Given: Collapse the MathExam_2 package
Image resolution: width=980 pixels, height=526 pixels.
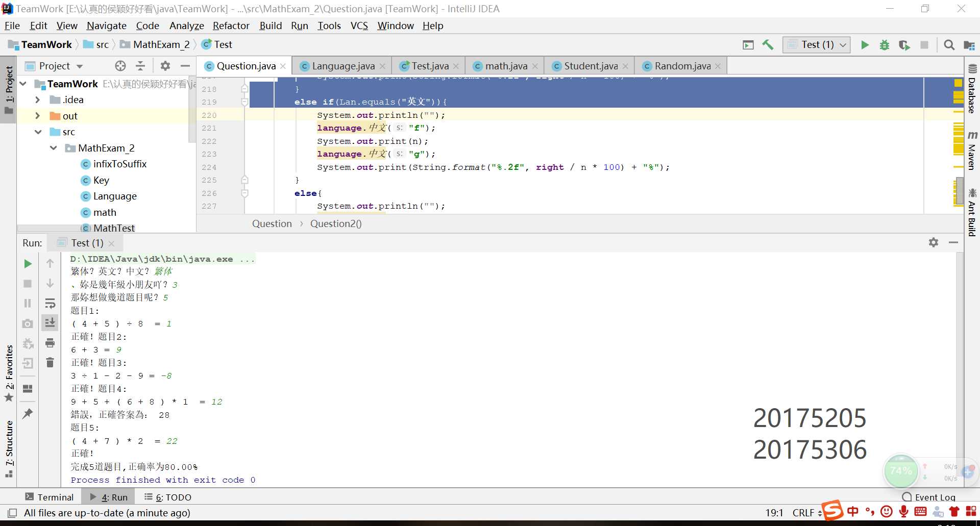Looking at the screenshot, I should coord(54,148).
